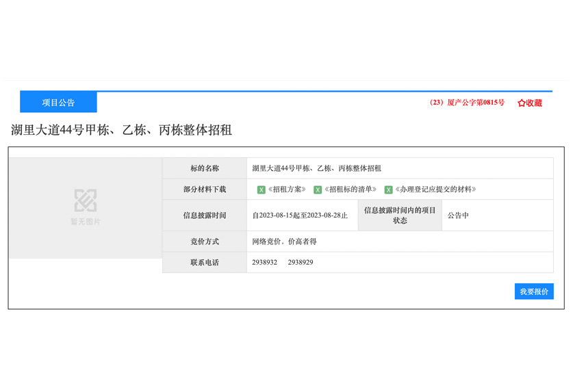Click the page title 湖里大道44号 heading

[x=122, y=130]
